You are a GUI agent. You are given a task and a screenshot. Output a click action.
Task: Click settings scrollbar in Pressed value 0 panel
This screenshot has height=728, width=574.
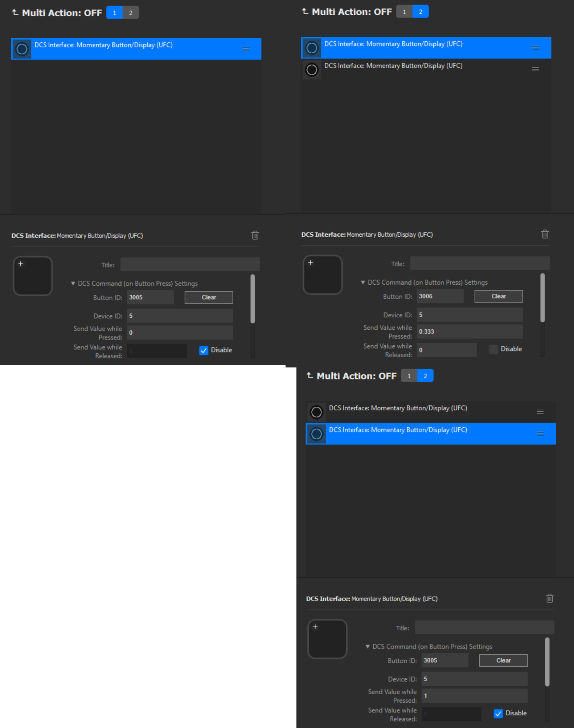click(x=253, y=299)
